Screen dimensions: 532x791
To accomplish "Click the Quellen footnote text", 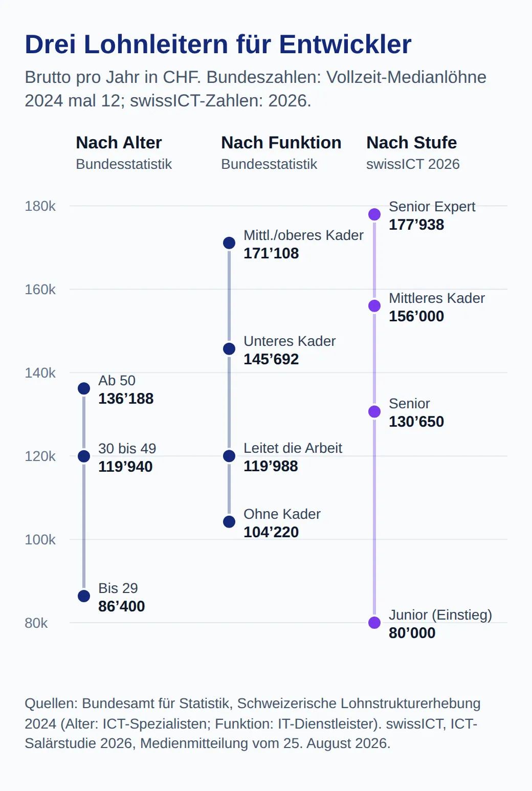I will point(253,723).
